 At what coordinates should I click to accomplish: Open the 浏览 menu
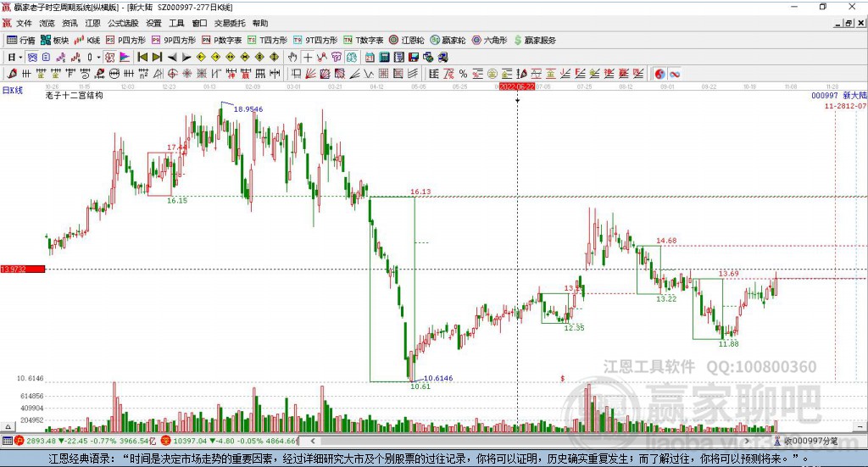click(x=47, y=23)
